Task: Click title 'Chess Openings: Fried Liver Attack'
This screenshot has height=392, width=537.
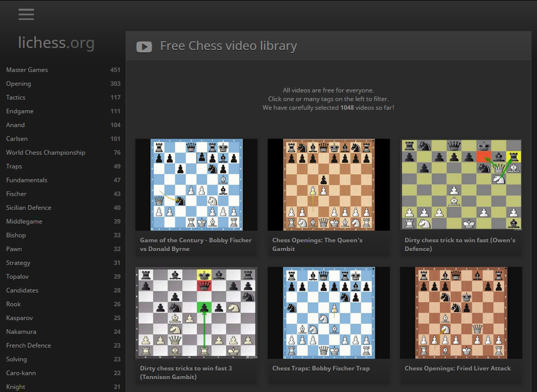Action: 457,369
